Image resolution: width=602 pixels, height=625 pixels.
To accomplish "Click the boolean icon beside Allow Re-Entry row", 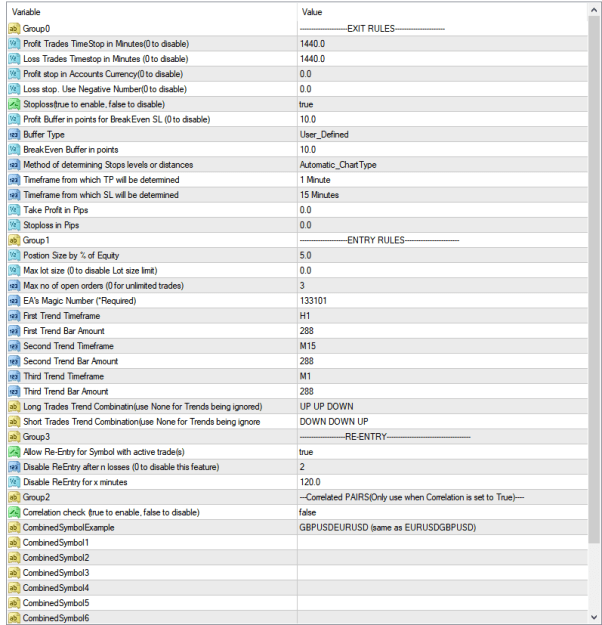I will coord(14,452).
